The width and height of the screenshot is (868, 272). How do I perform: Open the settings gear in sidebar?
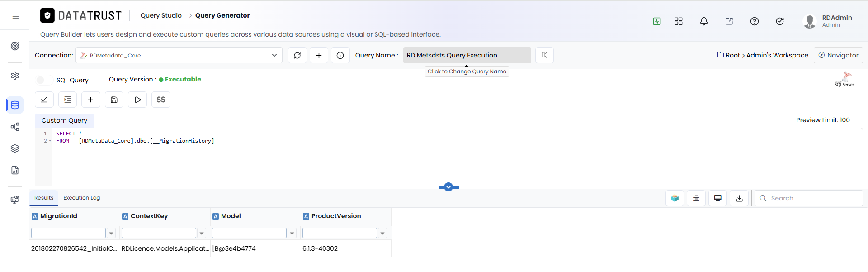(x=15, y=76)
